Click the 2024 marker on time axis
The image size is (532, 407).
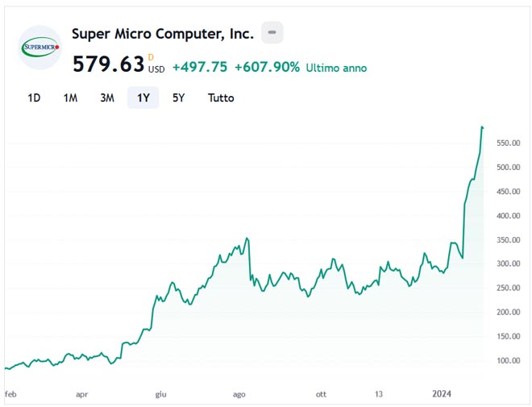(x=441, y=394)
